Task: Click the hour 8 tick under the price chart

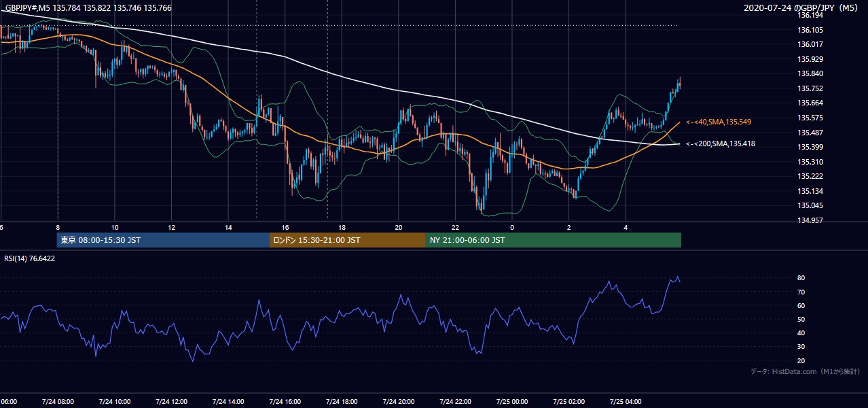Action: point(58,228)
